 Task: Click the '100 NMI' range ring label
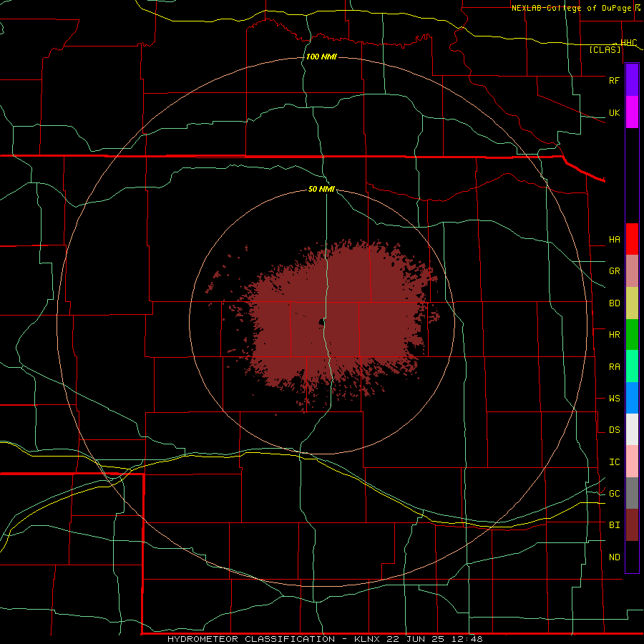(x=321, y=57)
